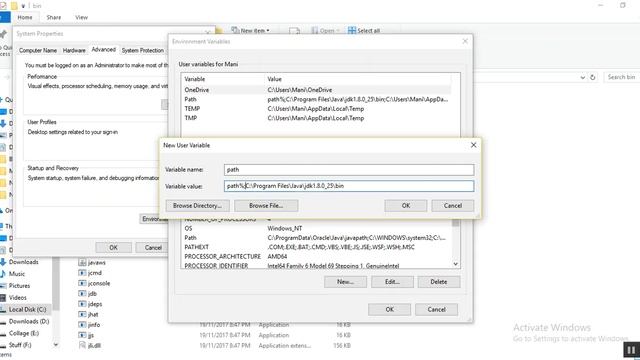Select Collage (E:) drive in navigation pane
Viewport: 640px width, 360px height.
pos(24,333)
